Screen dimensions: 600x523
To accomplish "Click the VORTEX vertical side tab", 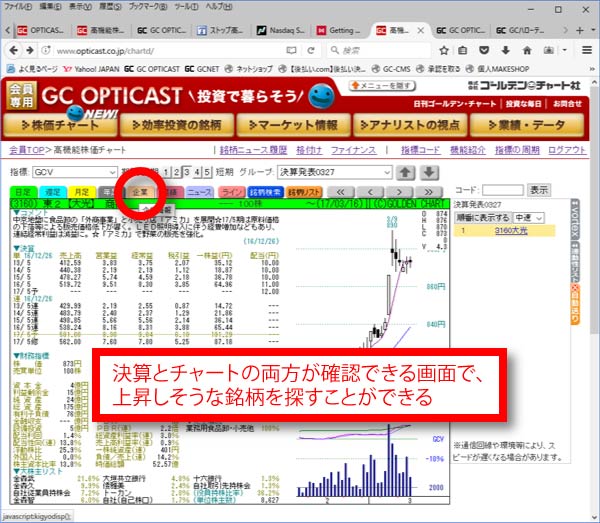I will [x=575, y=219].
